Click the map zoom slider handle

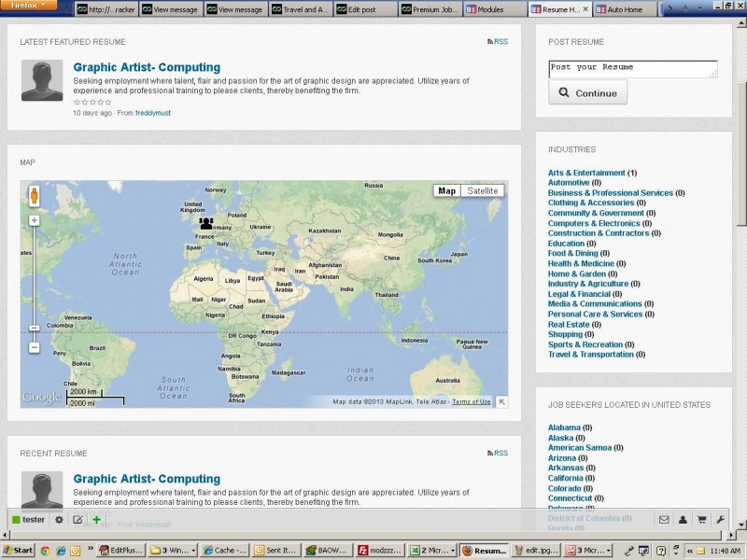35,329
